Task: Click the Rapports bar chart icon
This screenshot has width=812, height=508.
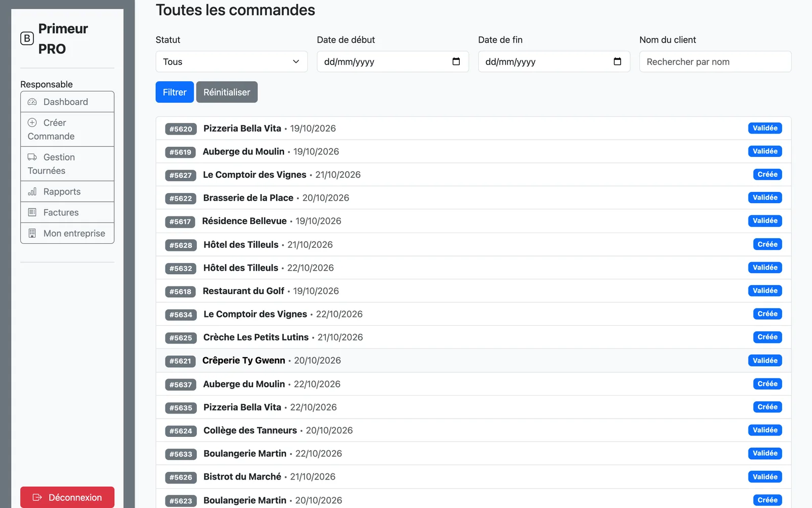Action: click(x=32, y=192)
